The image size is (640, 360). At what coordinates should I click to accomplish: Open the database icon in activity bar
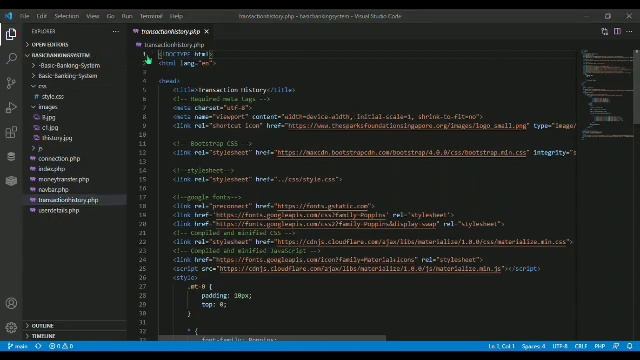pyautogui.click(x=11, y=156)
